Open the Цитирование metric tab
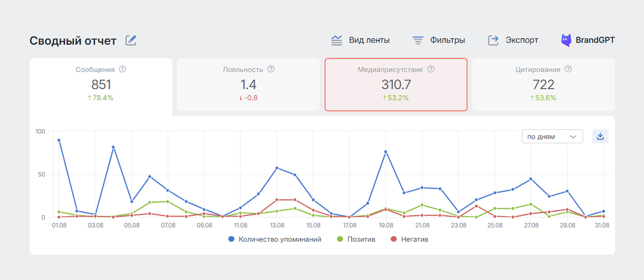 (543, 85)
